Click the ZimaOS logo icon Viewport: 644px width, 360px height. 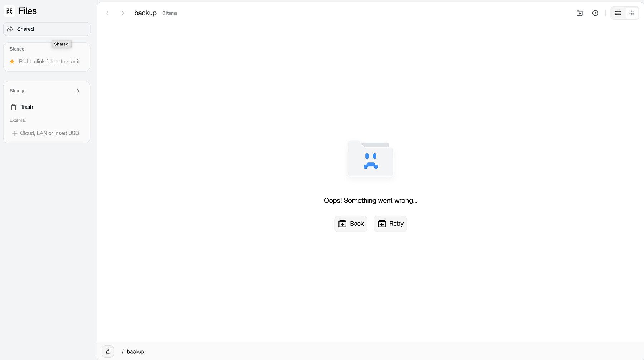click(x=9, y=11)
